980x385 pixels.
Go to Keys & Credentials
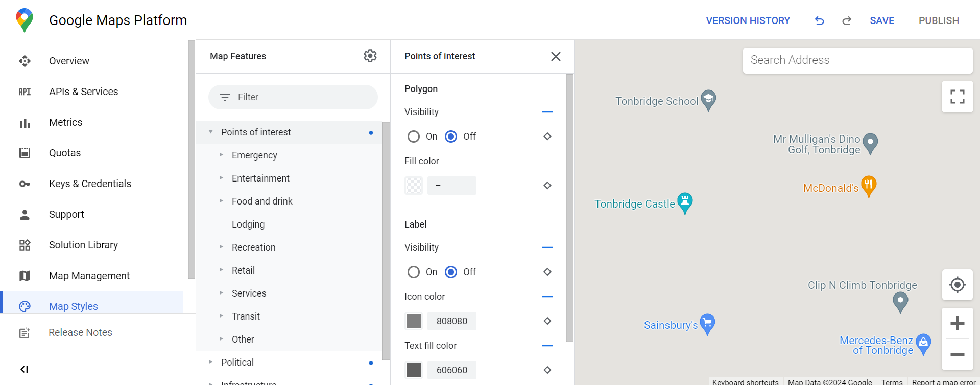tap(90, 184)
